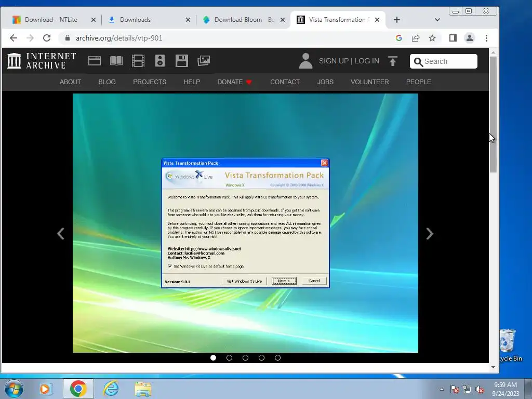Screen dimensions: 532x399
Task: Select the fourth carousel dot
Action: (262, 357)
